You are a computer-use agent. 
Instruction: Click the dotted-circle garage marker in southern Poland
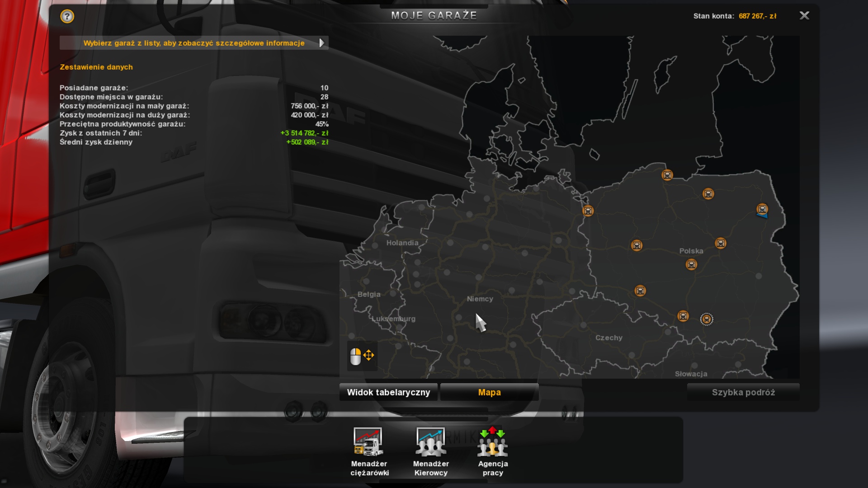click(707, 319)
